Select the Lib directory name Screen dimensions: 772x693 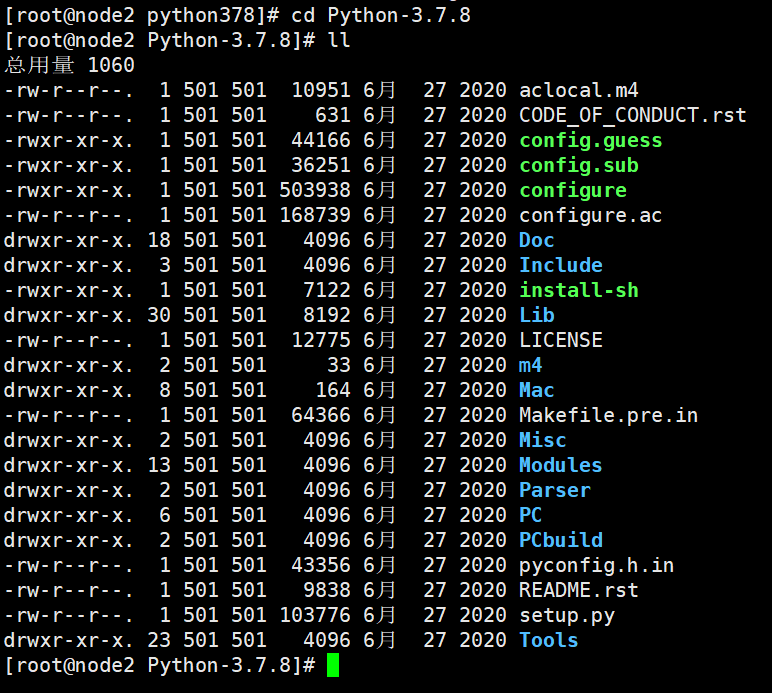pyautogui.click(x=537, y=315)
